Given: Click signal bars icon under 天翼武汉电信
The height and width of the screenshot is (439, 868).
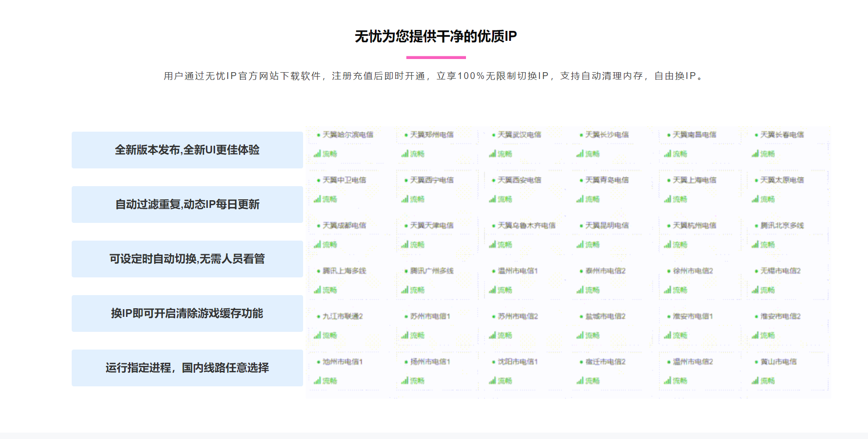Looking at the screenshot, I should tap(492, 153).
